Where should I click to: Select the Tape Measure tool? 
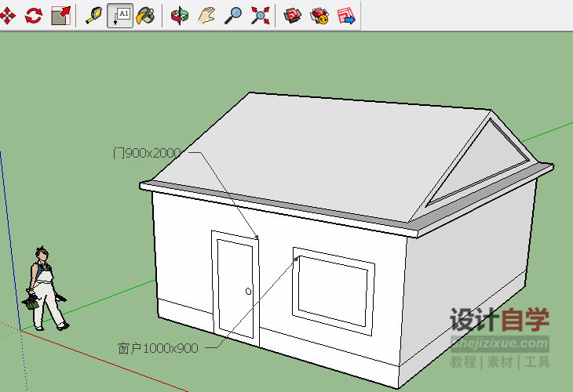click(x=93, y=16)
